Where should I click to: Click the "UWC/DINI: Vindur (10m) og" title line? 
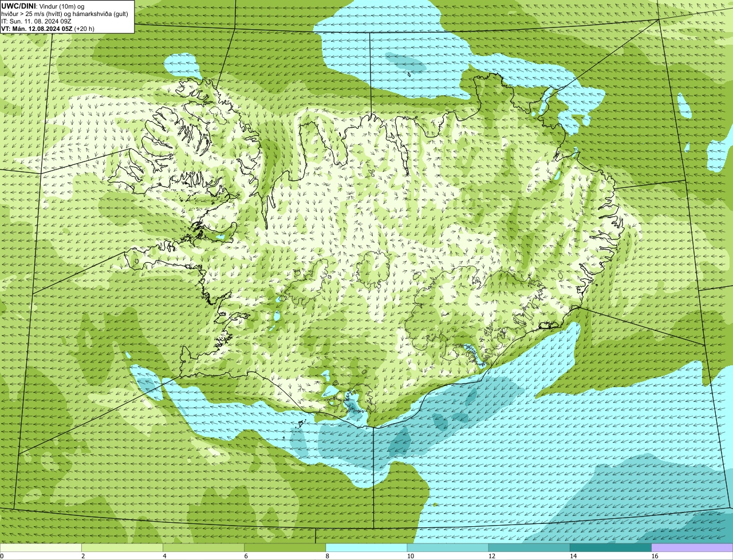click(42, 6)
